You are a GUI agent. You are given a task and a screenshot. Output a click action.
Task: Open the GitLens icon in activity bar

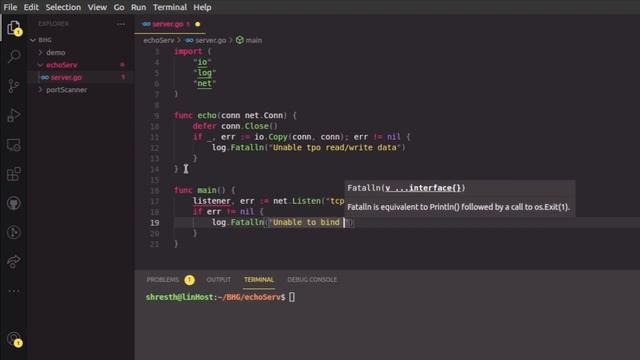(x=14, y=232)
